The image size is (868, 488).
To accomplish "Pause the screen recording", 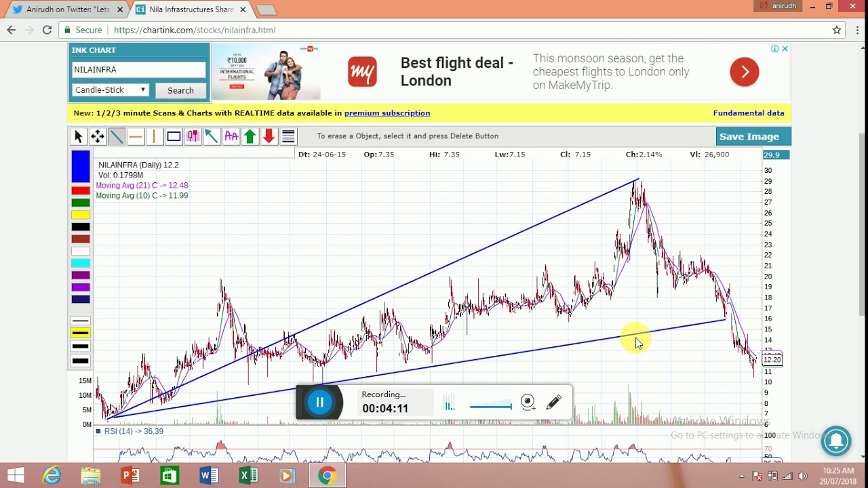I will tap(319, 403).
